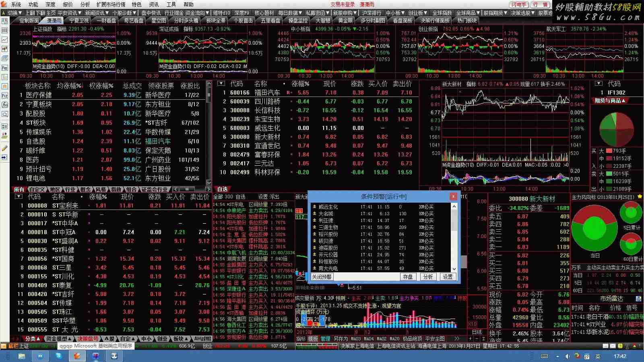Open File Explorer from the taskbar

tap(22, 356)
